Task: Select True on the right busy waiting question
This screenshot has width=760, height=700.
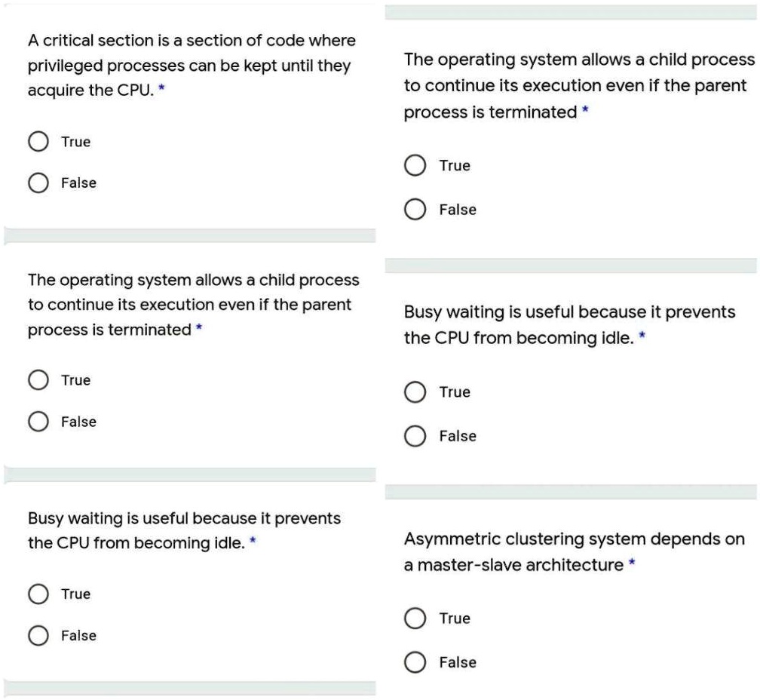Action: click(x=415, y=391)
